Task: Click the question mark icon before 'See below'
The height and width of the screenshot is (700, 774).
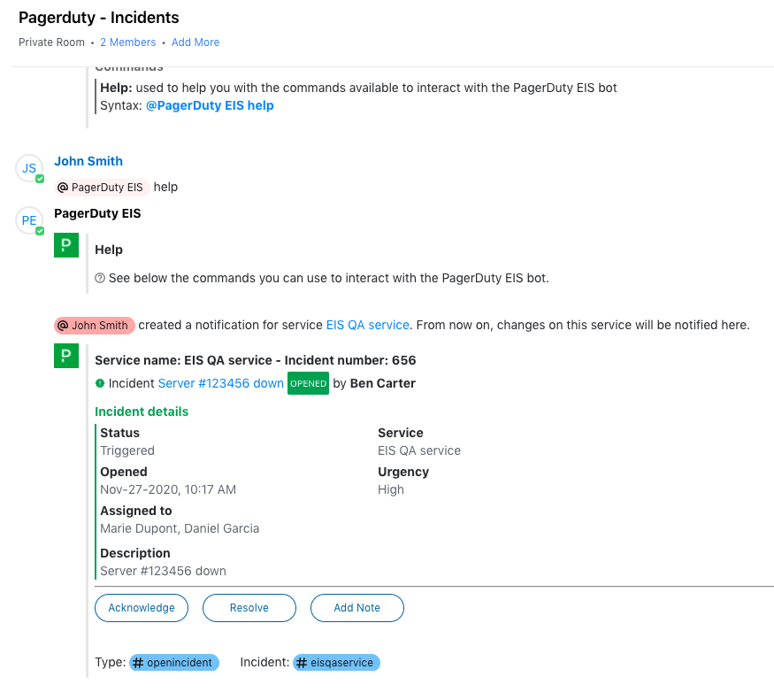Action: coord(100,278)
